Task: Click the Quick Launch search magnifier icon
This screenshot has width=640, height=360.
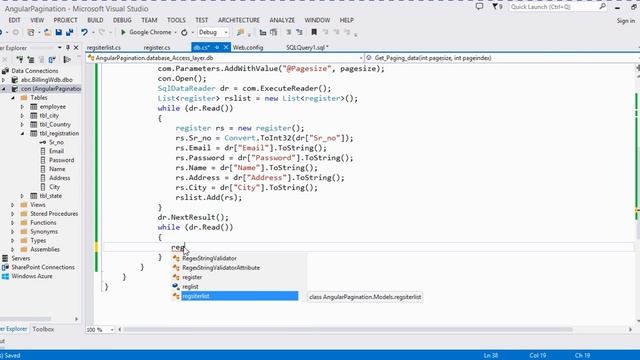Action: pos(602,7)
